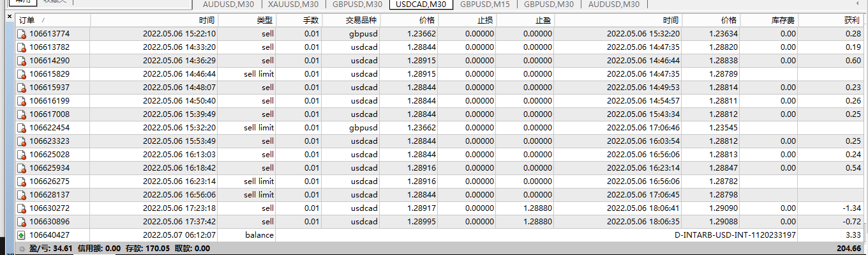Click profit value 0.60

pos(853,61)
